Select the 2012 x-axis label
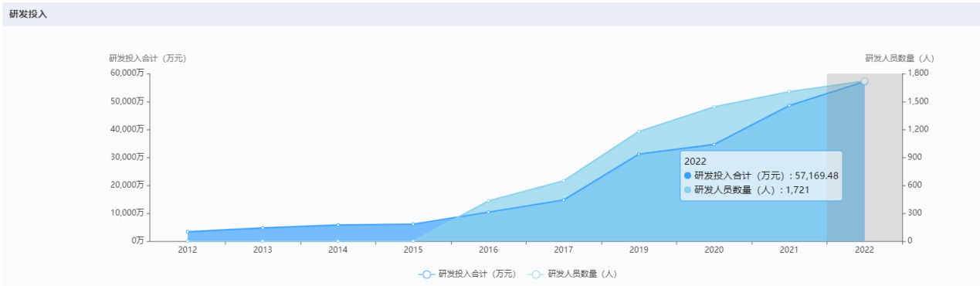 pyautogui.click(x=188, y=250)
